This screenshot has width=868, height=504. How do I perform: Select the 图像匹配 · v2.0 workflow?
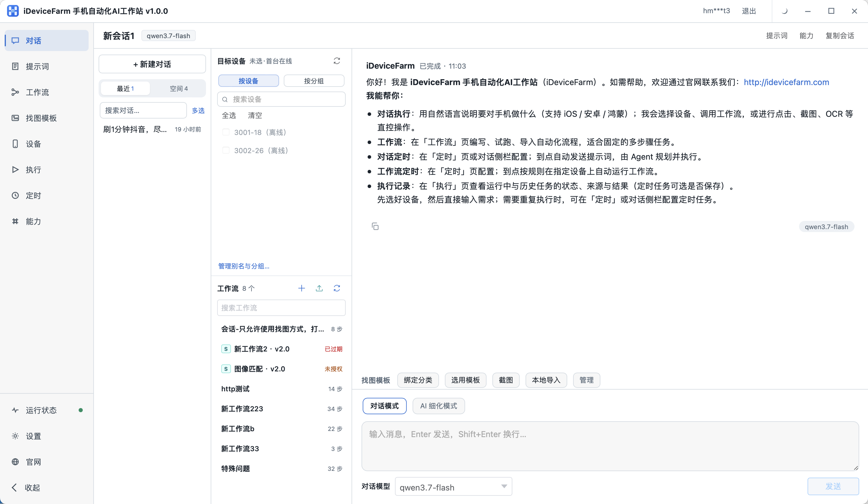tap(281, 369)
